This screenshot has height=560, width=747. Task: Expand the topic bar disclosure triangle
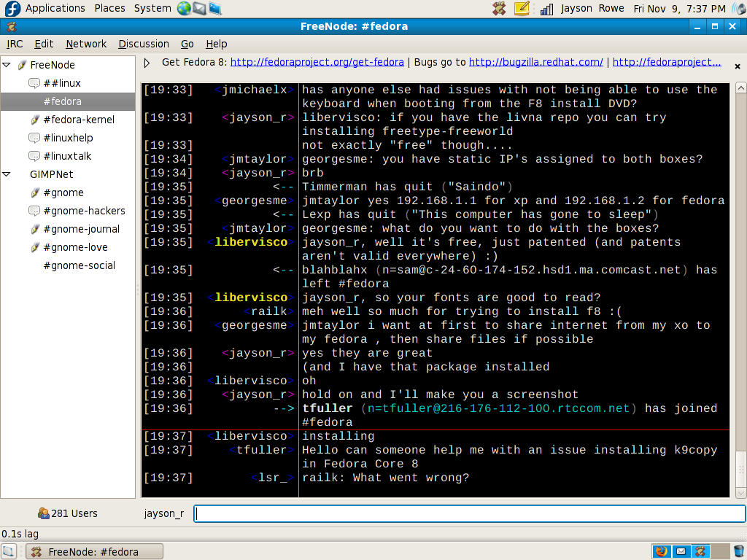point(147,63)
